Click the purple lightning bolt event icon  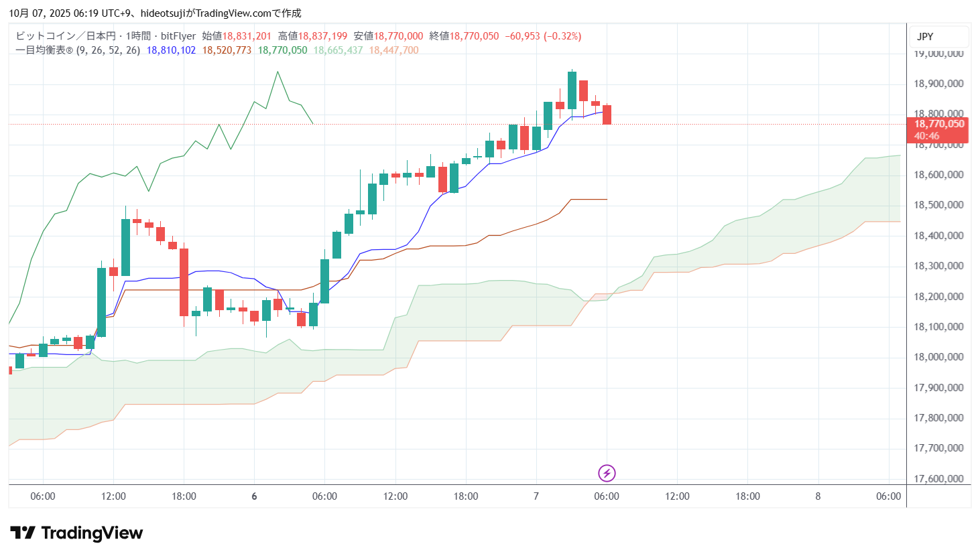[607, 474]
